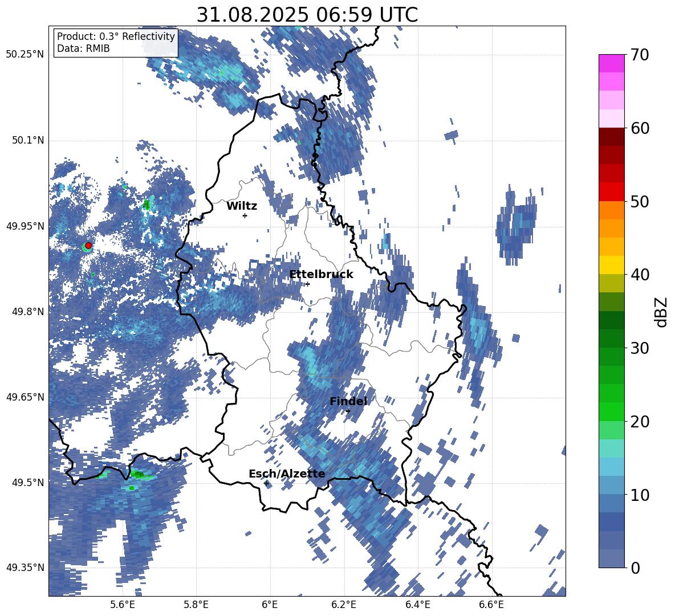The image size is (675, 616).
Task: Click the 20 colorbar tick label
Action: [x=640, y=421]
